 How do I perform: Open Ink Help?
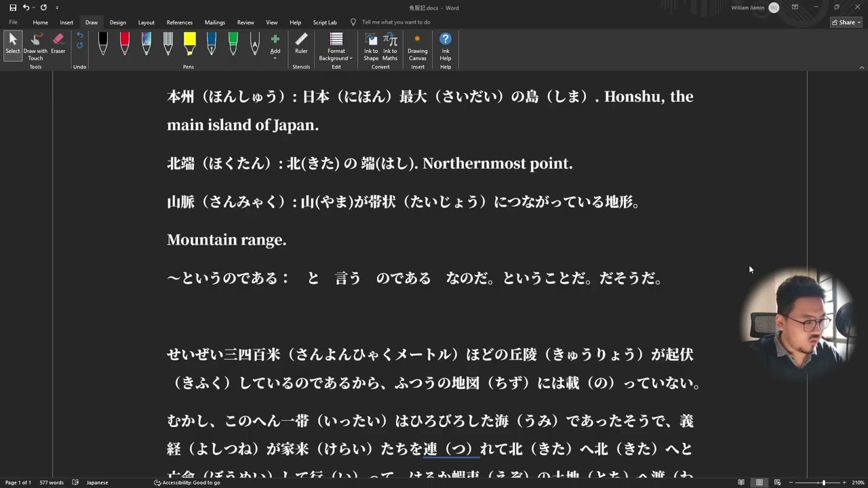[446, 46]
